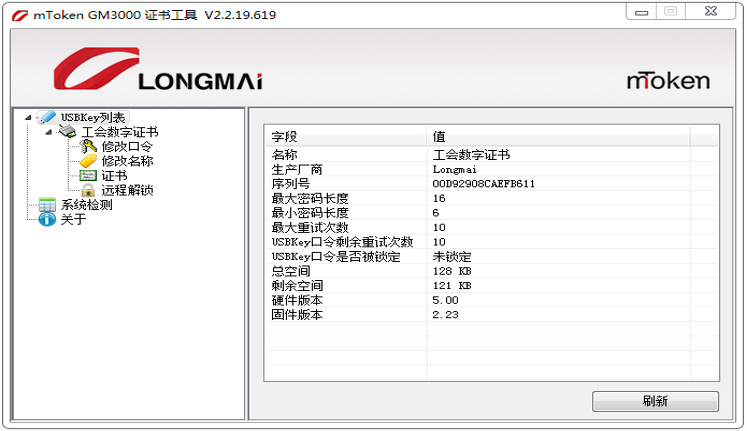
Task: Select 工会数字证书 tree entry
Action: point(120,132)
